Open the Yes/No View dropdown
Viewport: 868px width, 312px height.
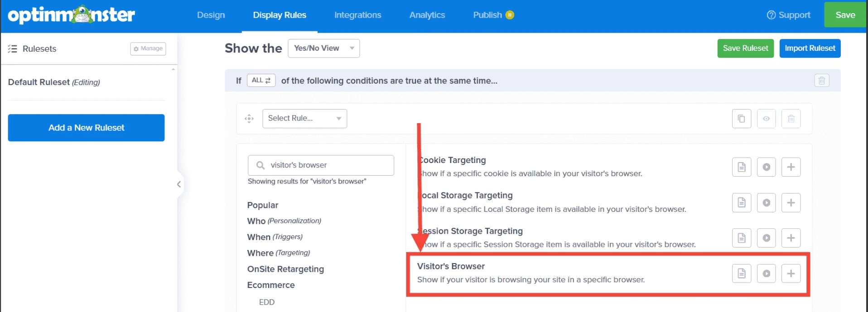coord(324,48)
